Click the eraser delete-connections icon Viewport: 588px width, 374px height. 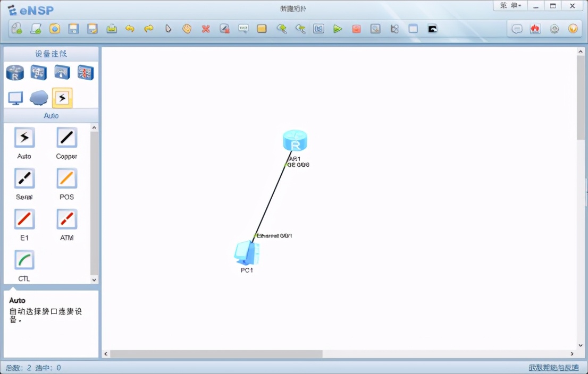click(x=225, y=29)
